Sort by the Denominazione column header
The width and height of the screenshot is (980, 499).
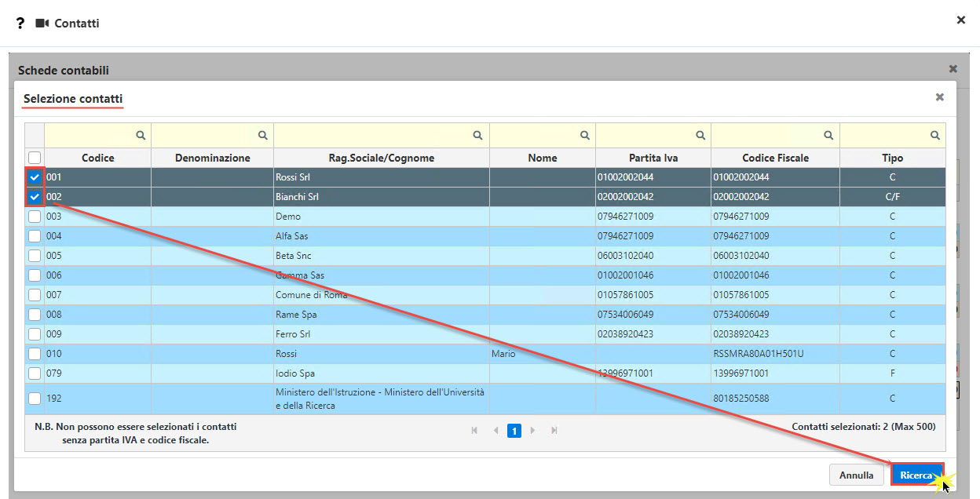(x=212, y=158)
